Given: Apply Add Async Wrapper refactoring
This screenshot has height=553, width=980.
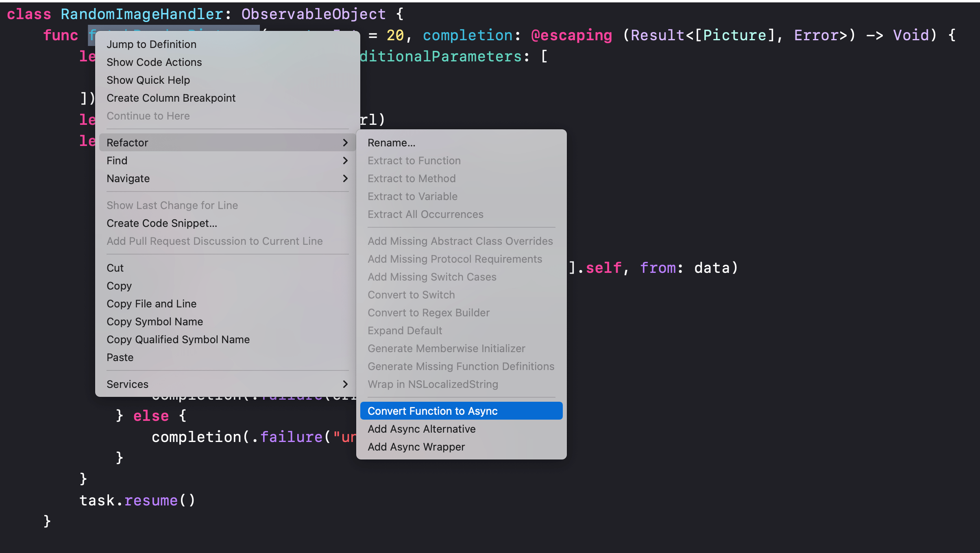Looking at the screenshot, I should (416, 446).
